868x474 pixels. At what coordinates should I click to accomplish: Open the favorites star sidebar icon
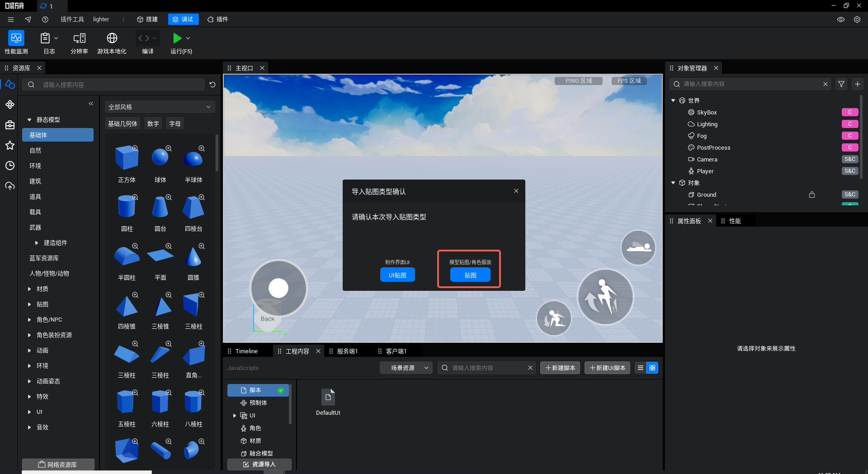[x=10, y=145]
